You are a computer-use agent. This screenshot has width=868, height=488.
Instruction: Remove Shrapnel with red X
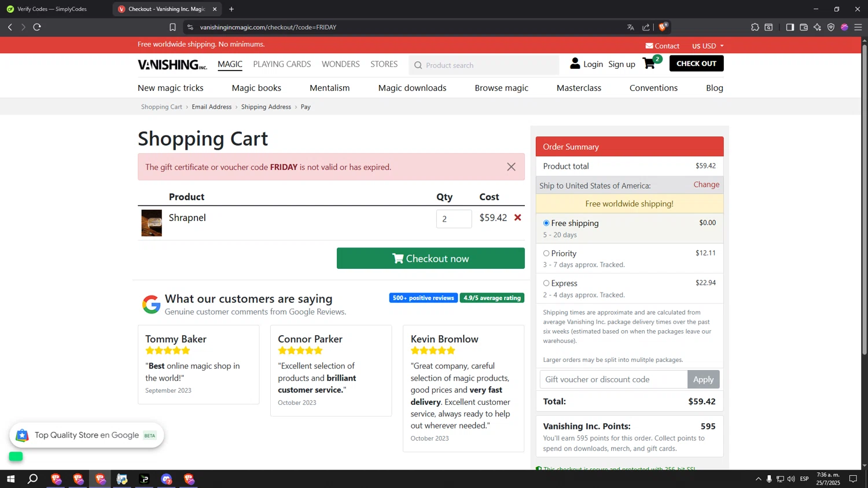(x=518, y=217)
